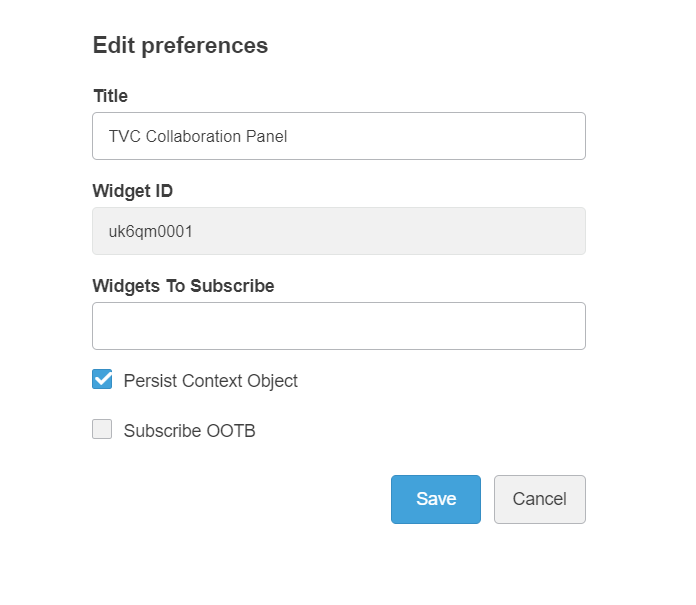Save the edited preferences

[x=435, y=499]
